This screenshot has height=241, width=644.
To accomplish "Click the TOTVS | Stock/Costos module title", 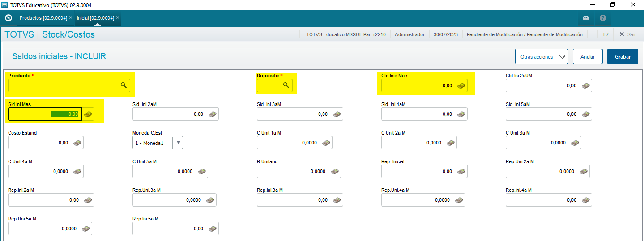I will [x=50, y=34].
